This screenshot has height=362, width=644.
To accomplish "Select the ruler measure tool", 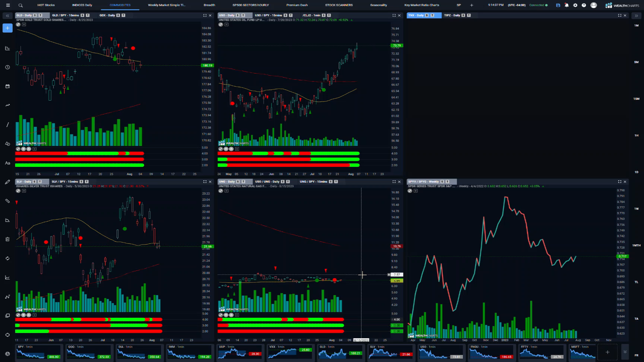I will 7,201.
